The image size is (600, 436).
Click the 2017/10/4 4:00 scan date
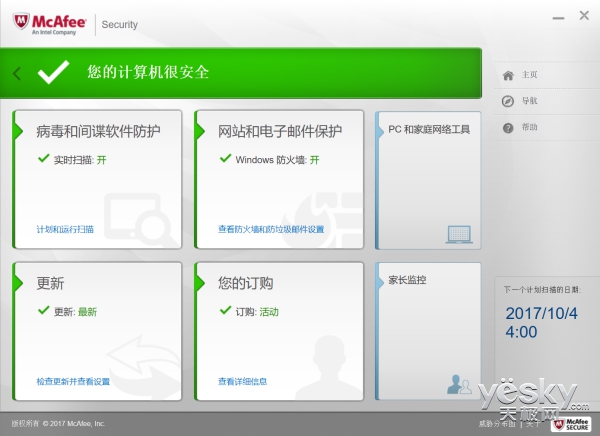point(541,323)
